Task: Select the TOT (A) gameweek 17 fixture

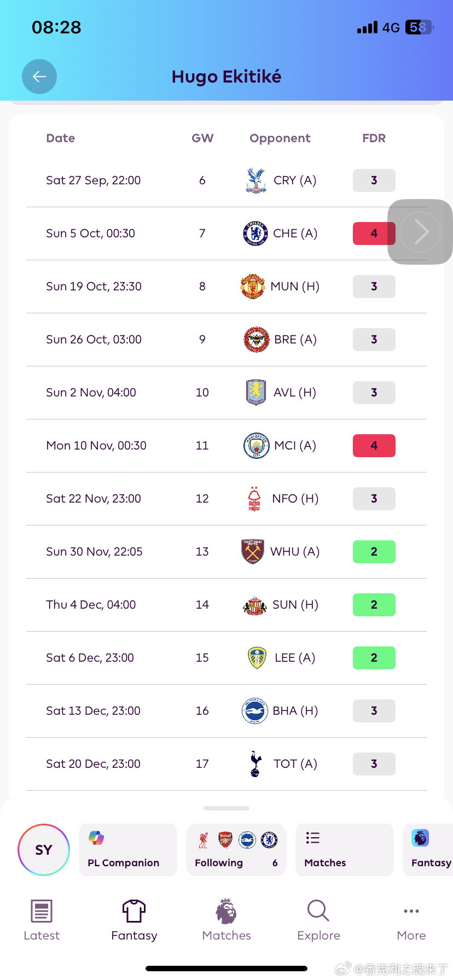Action: pyautogui.click(x=226, y=764)
